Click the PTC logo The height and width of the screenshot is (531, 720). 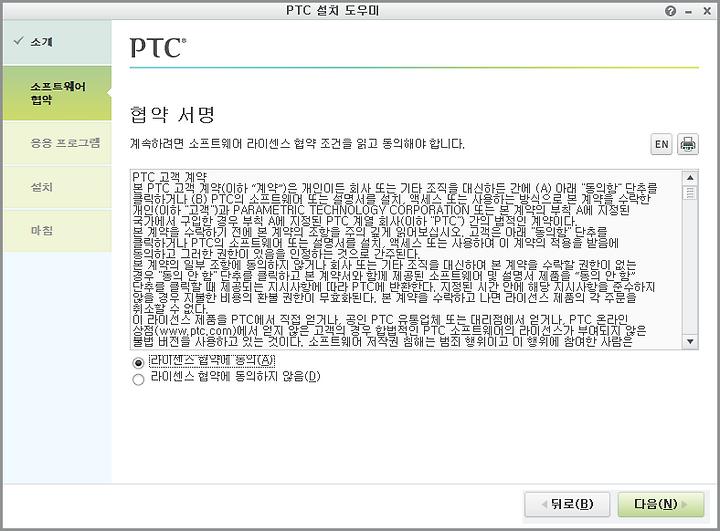[158, 48]
